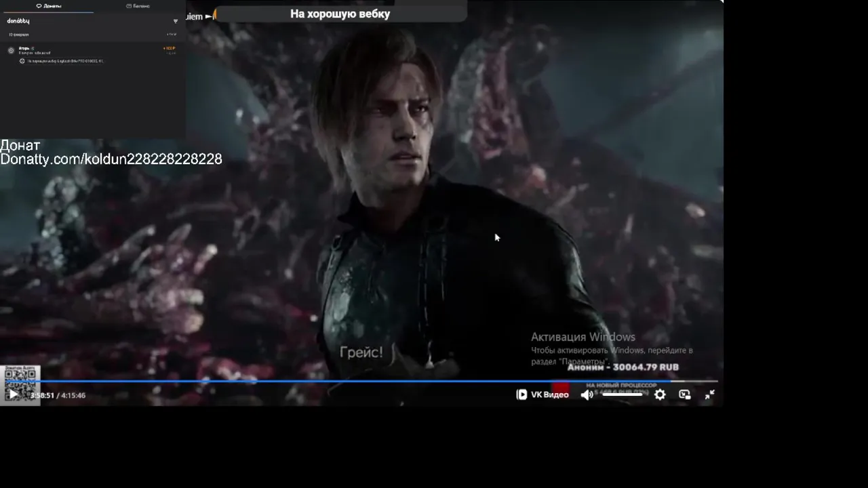The height and width of the screenshot is (488, 868).
Task: Click the QR code thumbnail
Action: (20, 384)
